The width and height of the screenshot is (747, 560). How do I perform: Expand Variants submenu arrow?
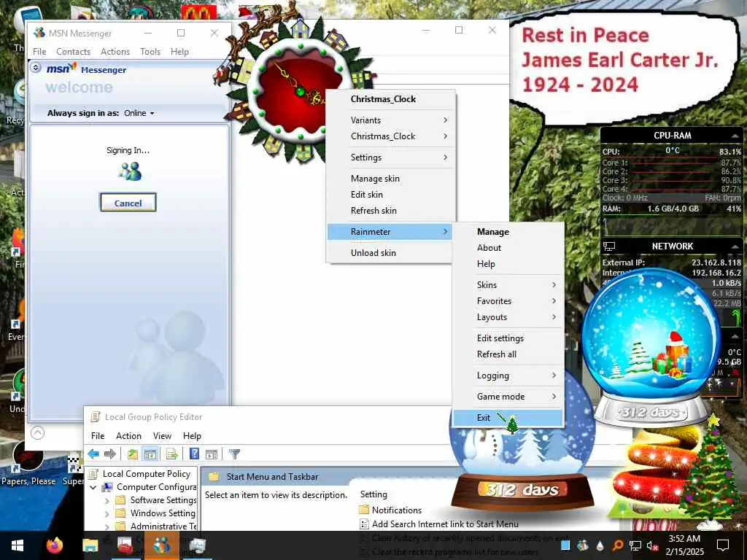[x=446, y=120]
